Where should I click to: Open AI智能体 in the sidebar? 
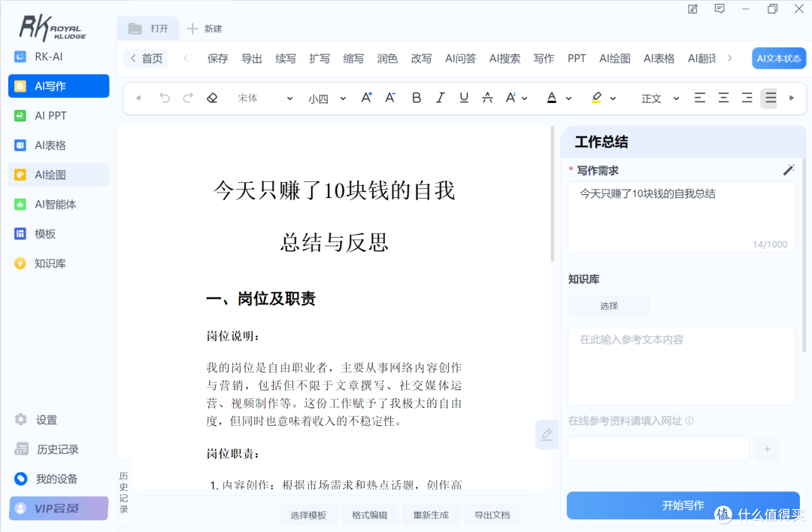(x=59, y=204)
